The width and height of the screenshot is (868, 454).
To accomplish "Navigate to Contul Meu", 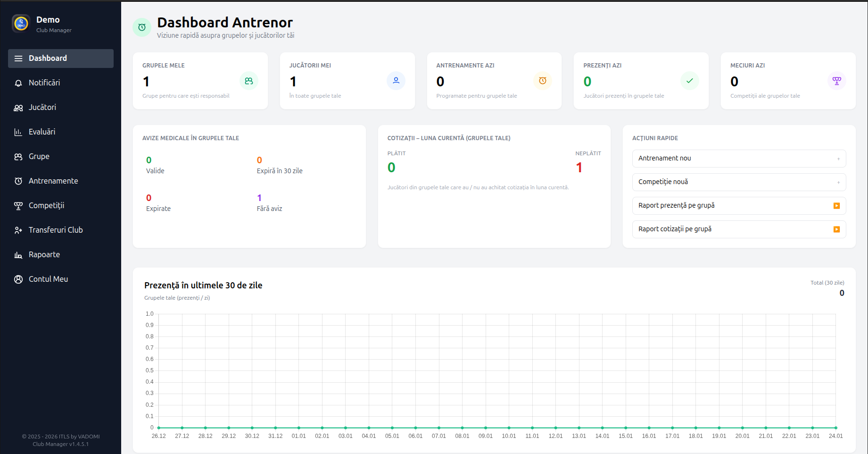I will point(47,279).
